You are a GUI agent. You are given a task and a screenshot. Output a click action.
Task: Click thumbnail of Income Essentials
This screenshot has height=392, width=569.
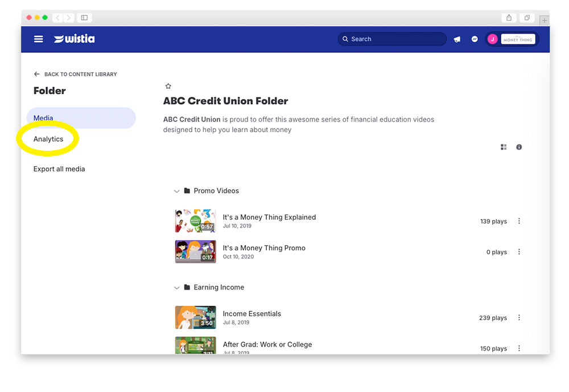(196, 317)
